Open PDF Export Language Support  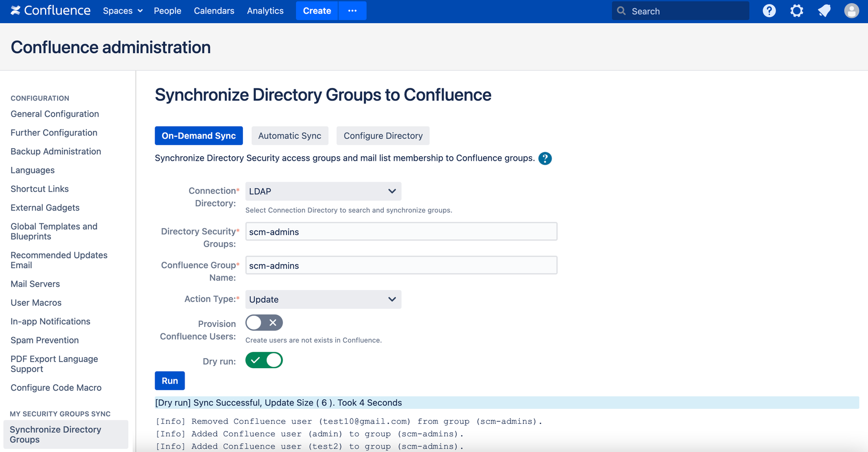pyautogui.click(x=54, y=364)
